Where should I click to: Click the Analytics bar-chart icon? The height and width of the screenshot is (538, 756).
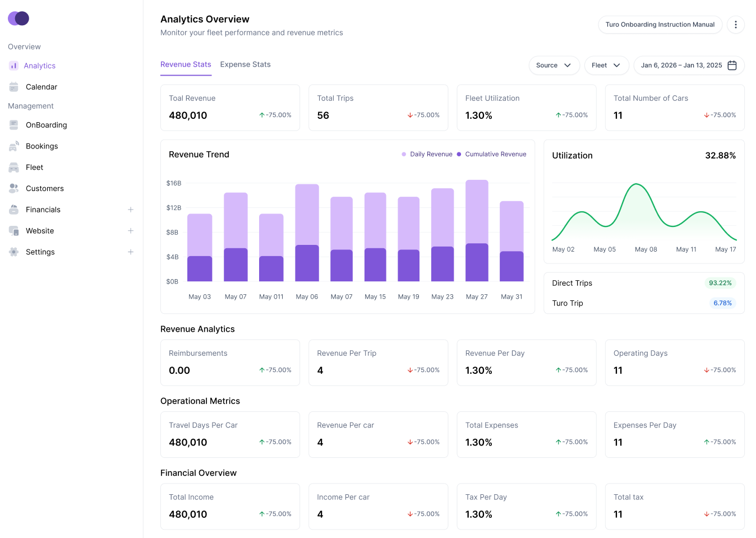[14, 66]
